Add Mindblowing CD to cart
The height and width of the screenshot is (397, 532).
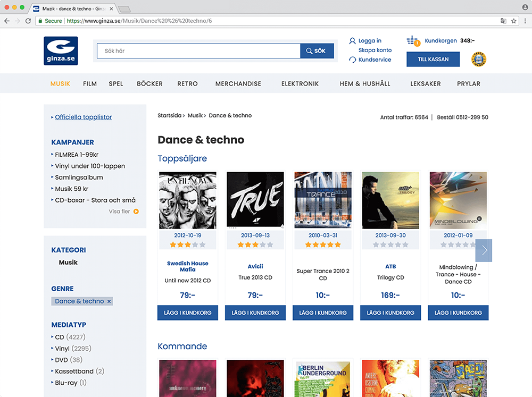pyautogui.click(x=458, y=313)
